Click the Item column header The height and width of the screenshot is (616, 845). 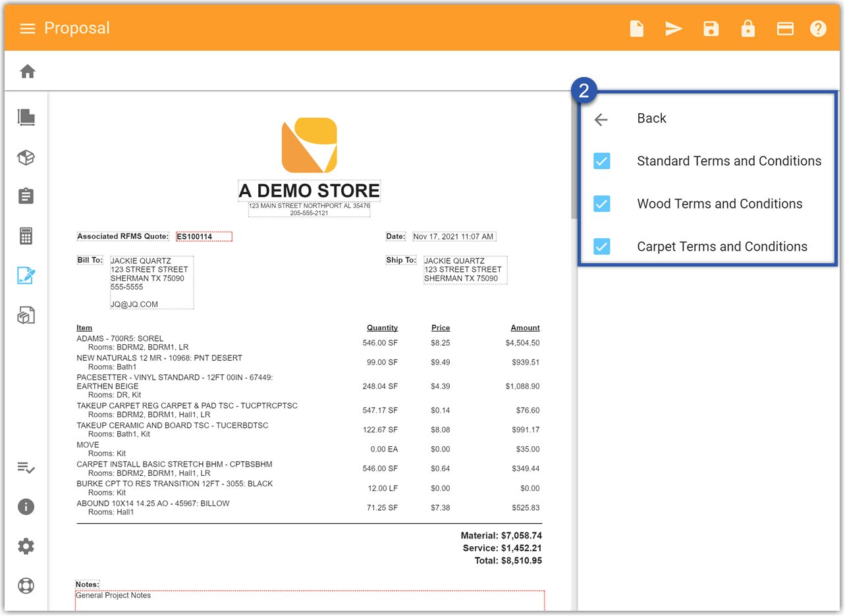pos(84,328)
